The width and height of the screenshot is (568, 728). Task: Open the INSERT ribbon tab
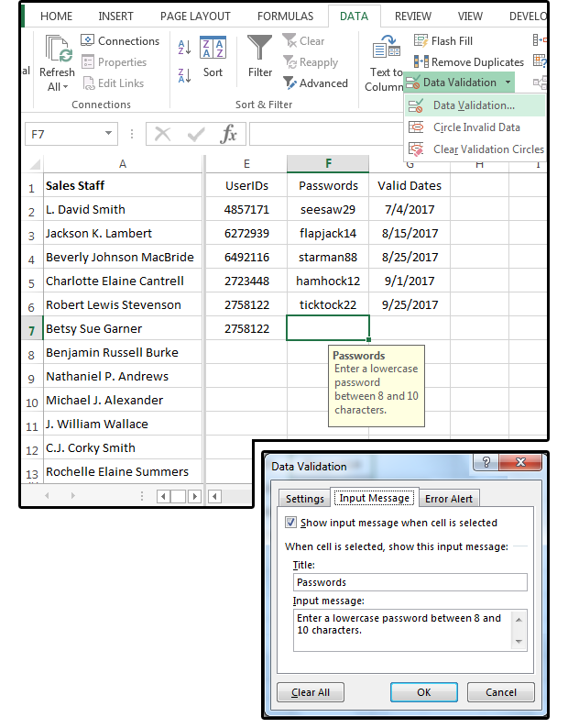click(x=115, y=17)
